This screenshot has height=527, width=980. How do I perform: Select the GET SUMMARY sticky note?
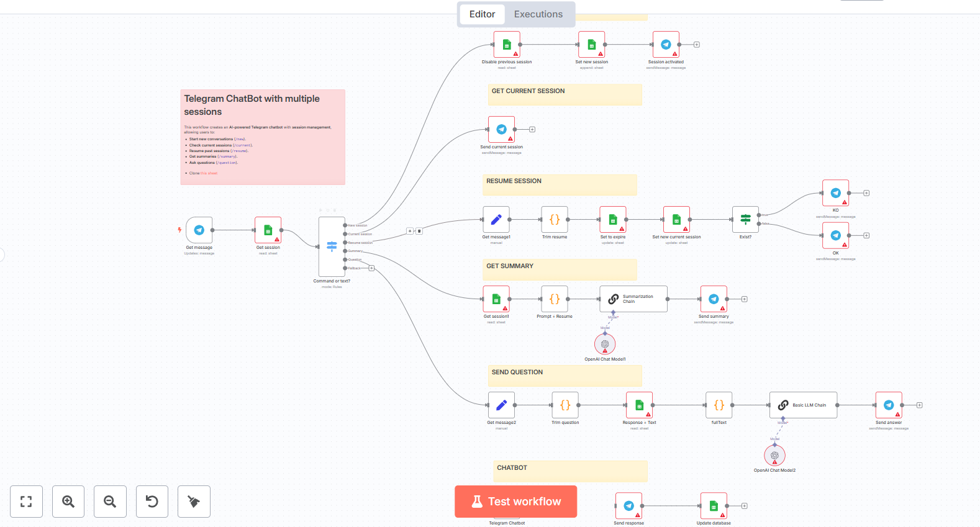click(x=560, y=270)
